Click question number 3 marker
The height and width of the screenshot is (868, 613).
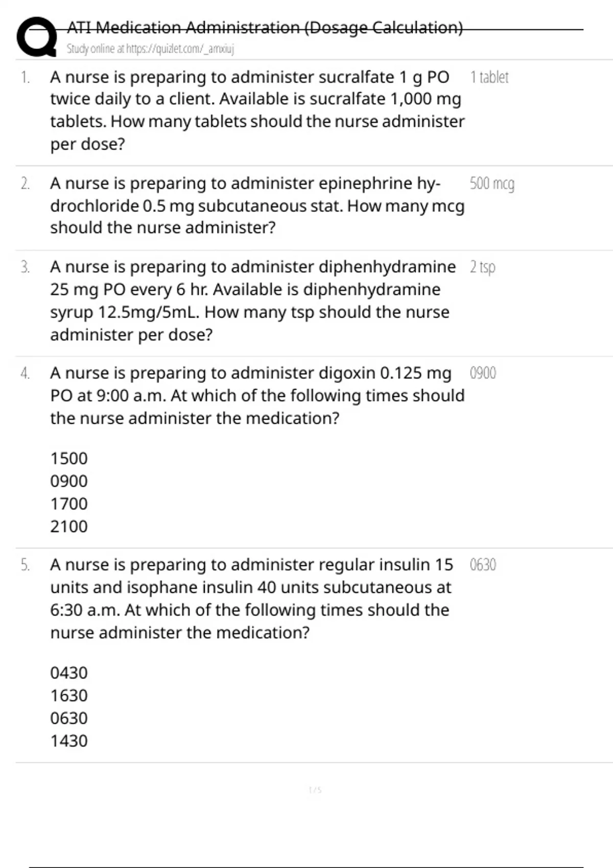tap(25, 267)
